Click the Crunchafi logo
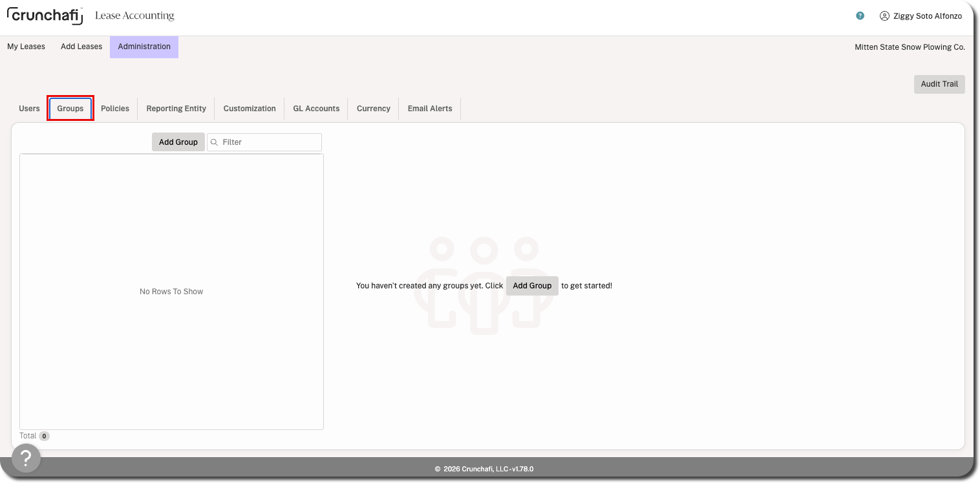The image size is (980, 483). tap(45, 16)
